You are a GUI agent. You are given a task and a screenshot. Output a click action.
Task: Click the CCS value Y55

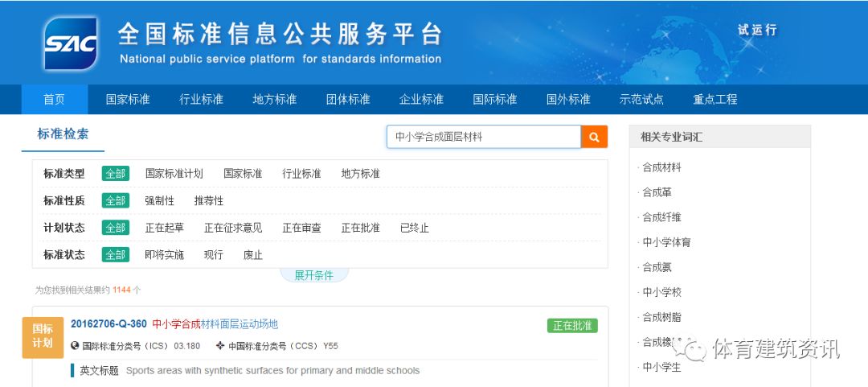coord(330,346)
